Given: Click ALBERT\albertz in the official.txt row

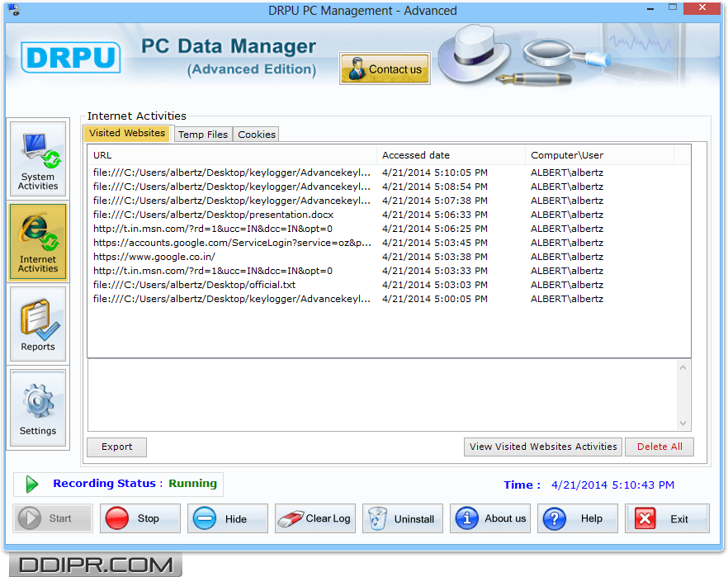Looking at the screenshot, I should 567,285.
